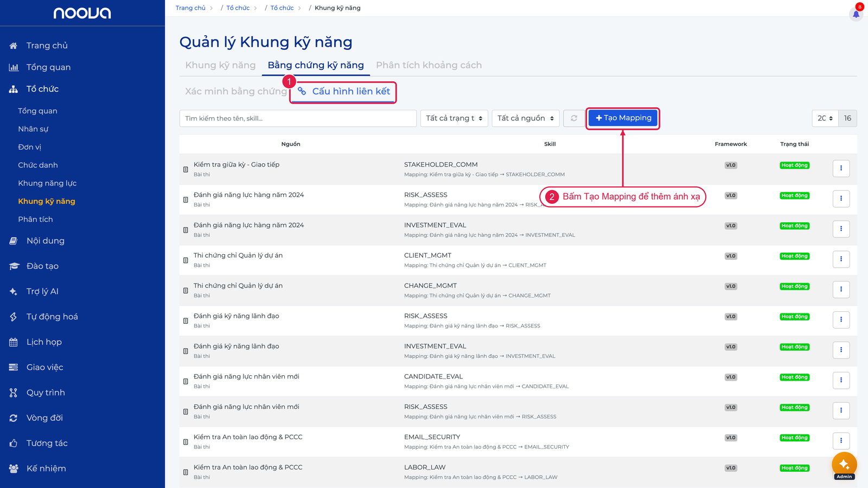This screenshot has height=488, width=868.
Task: Open the page size dropdown showing 20
Action: click(x=825, y=118)
